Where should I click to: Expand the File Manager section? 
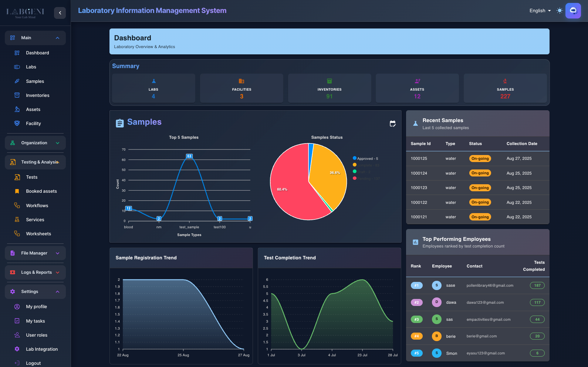35,253
